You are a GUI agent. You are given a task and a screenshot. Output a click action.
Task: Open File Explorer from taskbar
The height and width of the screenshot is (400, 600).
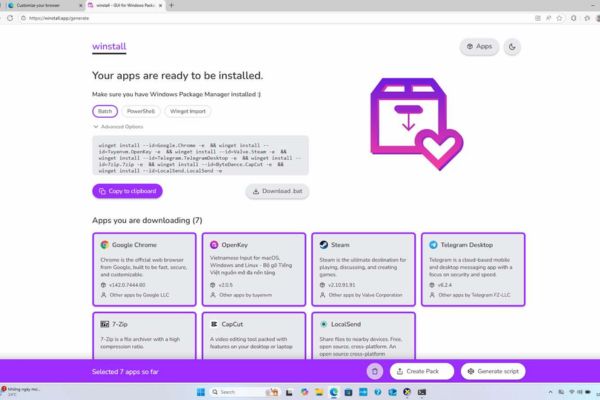click(319, 392)
